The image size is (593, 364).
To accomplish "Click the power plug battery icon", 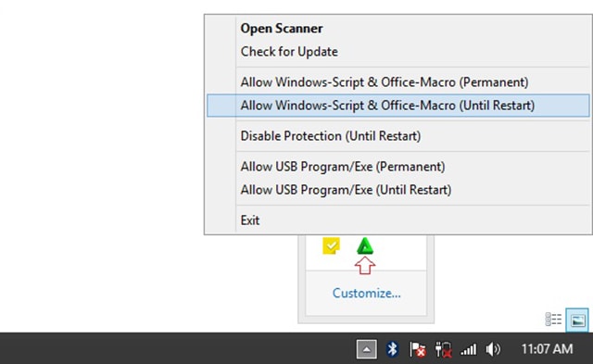I will tap(443, 349).
